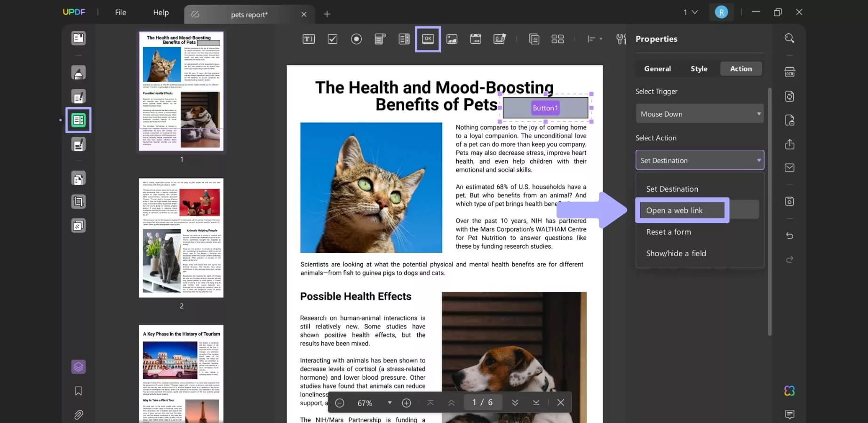Select the Checkbox form tool
The image size is (868, 423).
[333, 39]
